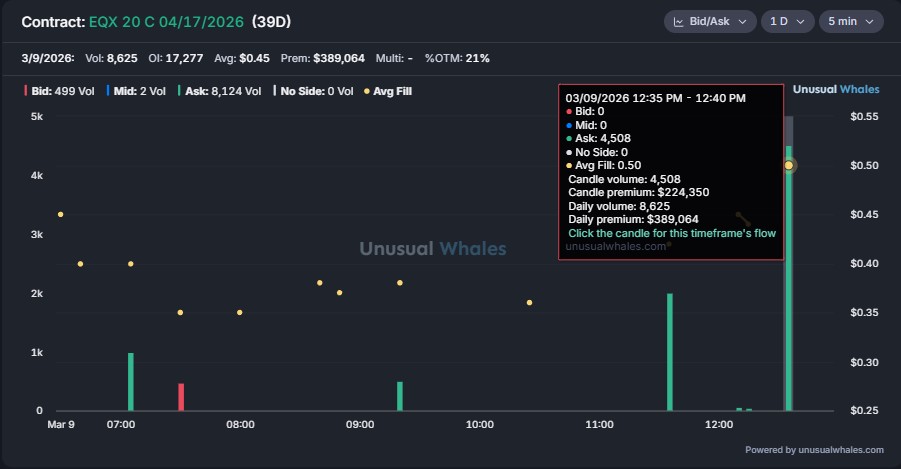Click the contract name EQX 20 C 04/17/2026
Viewport: 901px width, 469px height.
(166, 22)
